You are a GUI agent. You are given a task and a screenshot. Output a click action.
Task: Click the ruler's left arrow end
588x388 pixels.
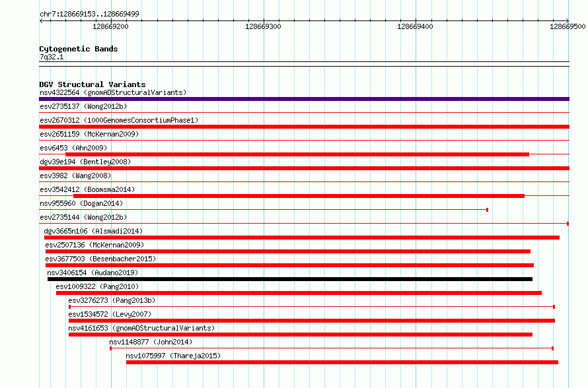[x=41, y=20]
